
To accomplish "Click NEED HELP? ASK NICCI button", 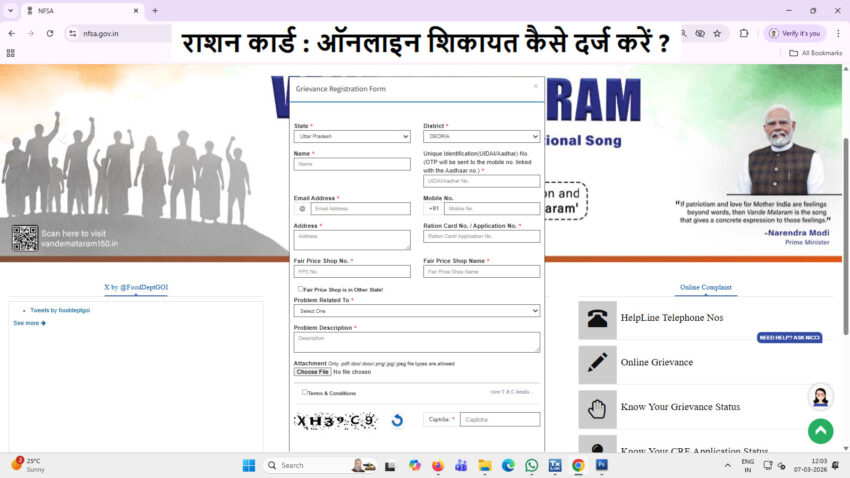I will 789,338.
